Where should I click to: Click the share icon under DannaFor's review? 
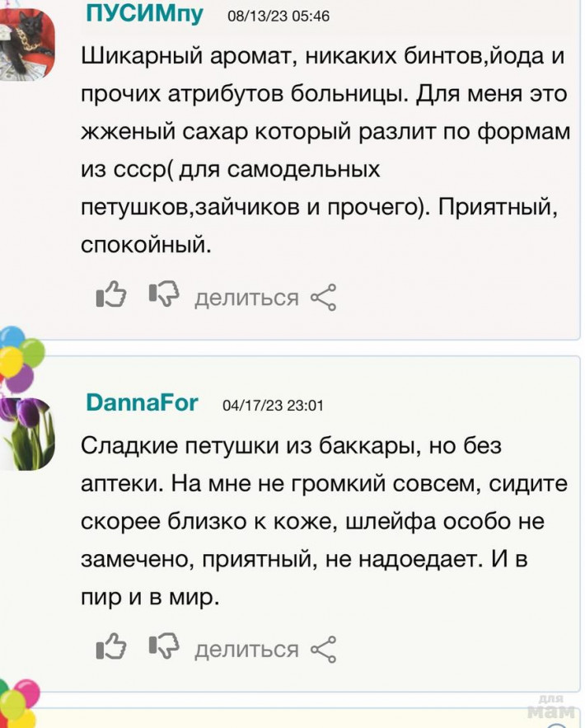pyautogui.click(x=323, y=649)
